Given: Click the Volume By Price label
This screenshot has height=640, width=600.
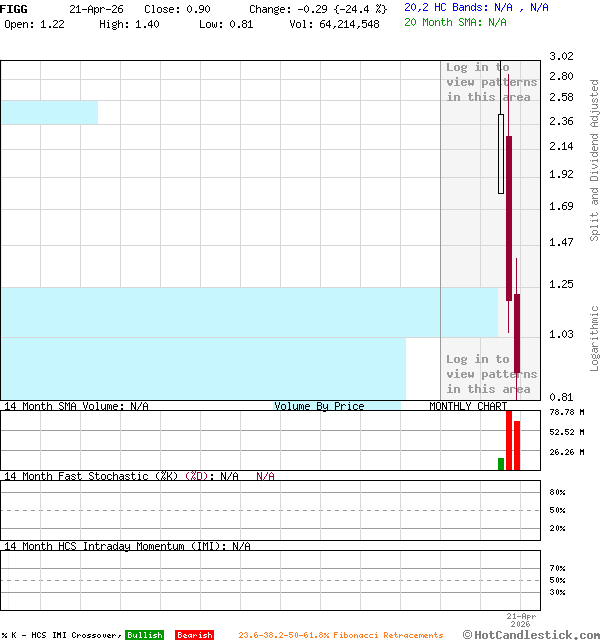Looking at the screenshot, I should pyautogui.click(x=319, y=406).
